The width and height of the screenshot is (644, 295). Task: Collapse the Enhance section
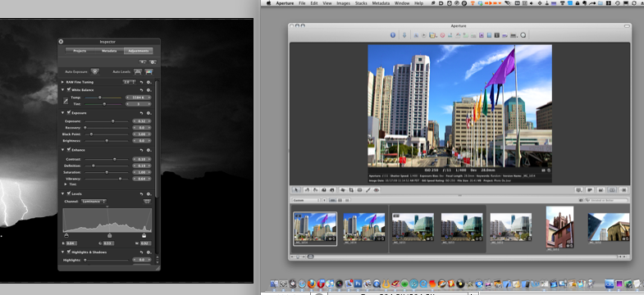63,150
